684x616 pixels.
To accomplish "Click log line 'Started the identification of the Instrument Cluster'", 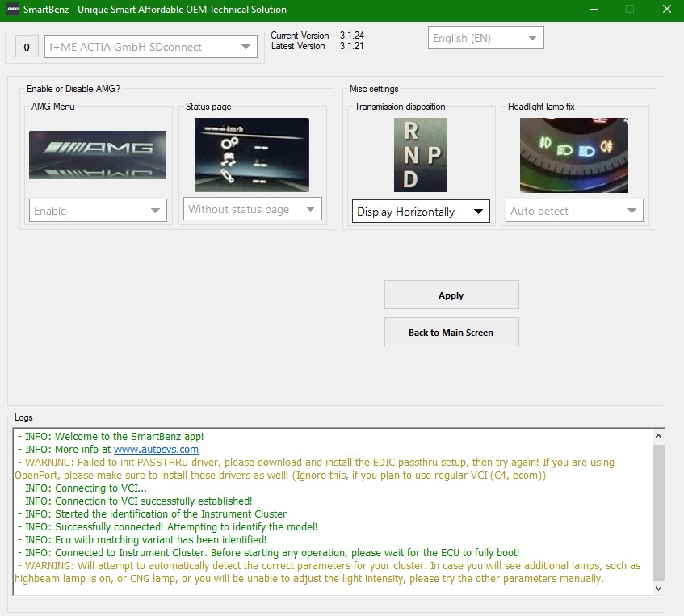I will [x=153, y=514].
